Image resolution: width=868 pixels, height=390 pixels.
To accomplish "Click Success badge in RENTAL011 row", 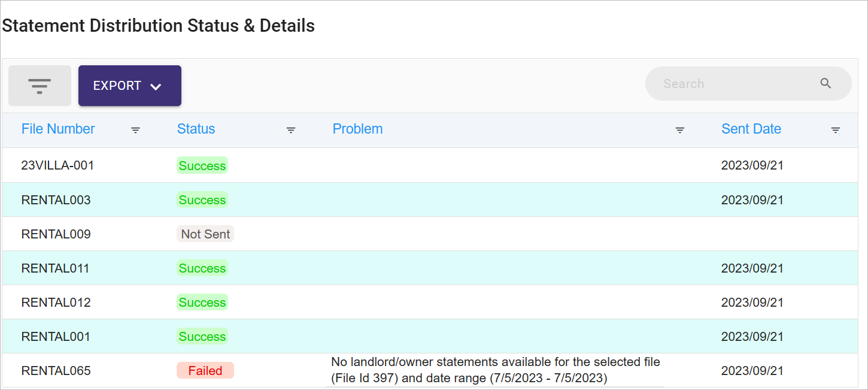I will point(202,268).
